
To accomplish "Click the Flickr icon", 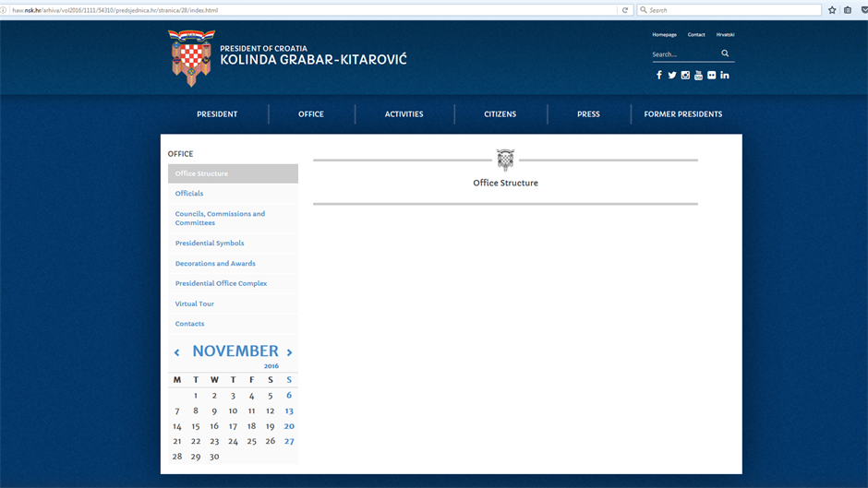I will 712,76.
